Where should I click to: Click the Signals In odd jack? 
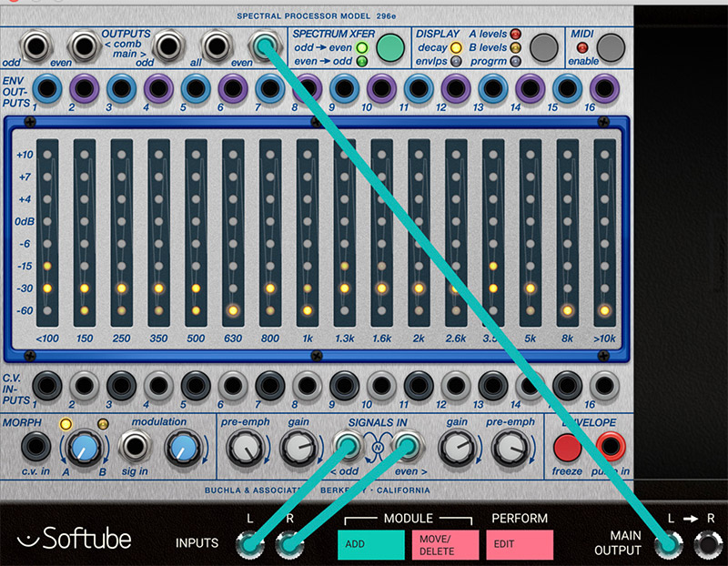[x=348, y=446]
